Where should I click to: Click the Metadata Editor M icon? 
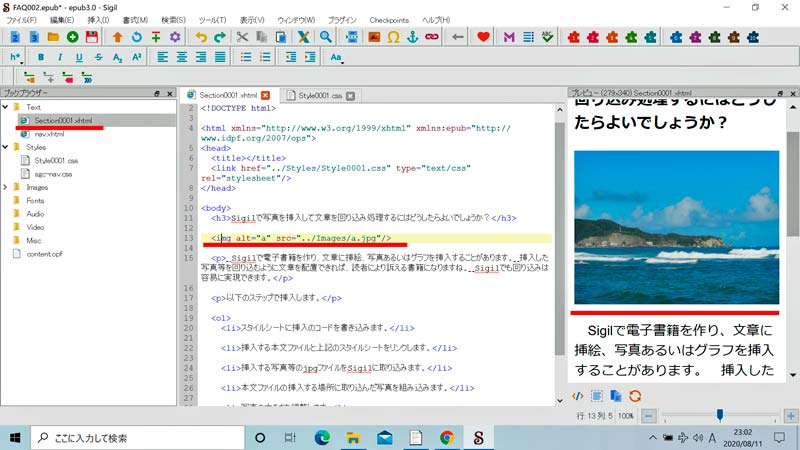tap(509, 37)
